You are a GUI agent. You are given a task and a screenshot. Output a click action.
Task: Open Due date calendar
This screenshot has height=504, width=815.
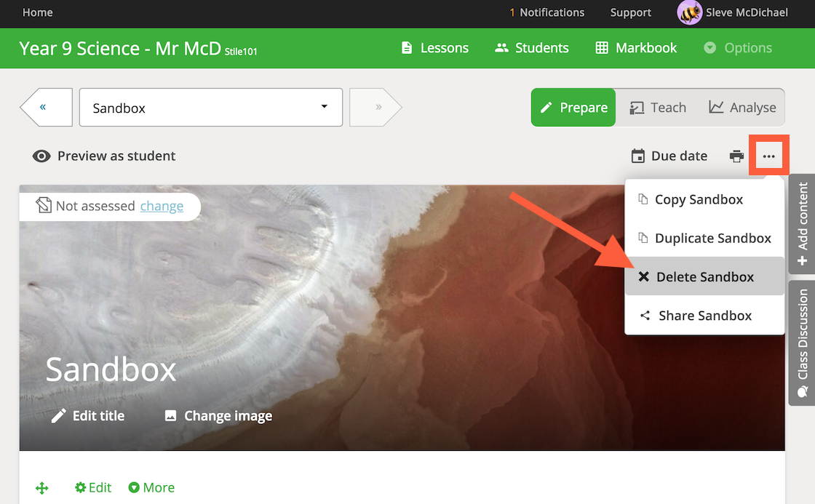coord(669,156)
